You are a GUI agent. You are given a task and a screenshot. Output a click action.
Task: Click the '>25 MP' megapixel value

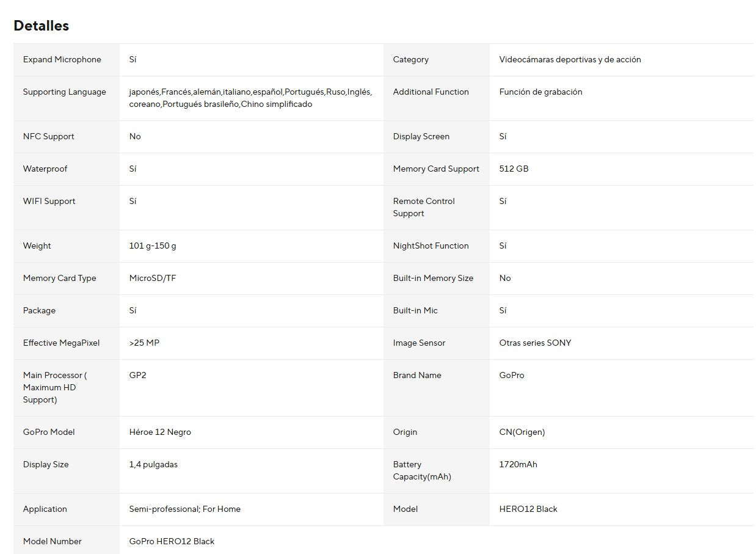pos(144,343)
